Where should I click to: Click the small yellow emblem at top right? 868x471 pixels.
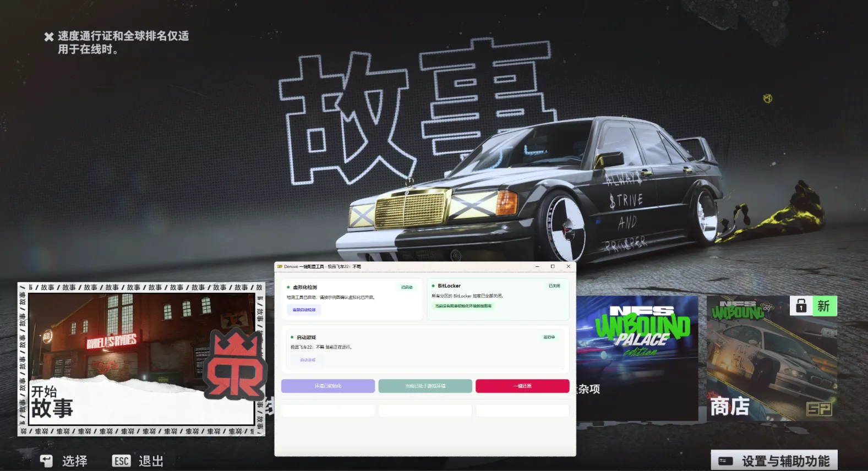(768, 98)
